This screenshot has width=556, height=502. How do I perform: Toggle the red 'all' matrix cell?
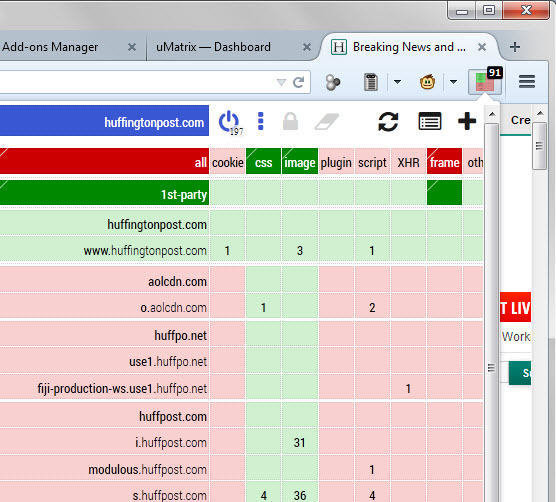(104, 161)
